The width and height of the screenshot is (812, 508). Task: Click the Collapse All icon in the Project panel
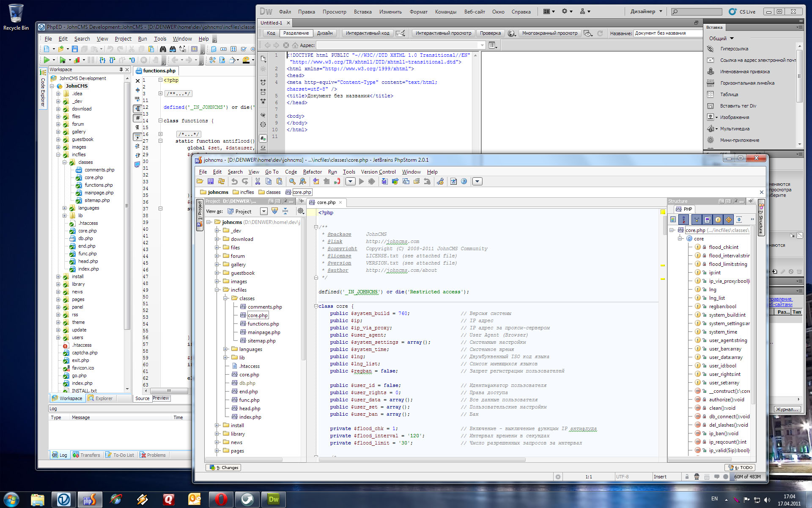click(x=285, y=211)
